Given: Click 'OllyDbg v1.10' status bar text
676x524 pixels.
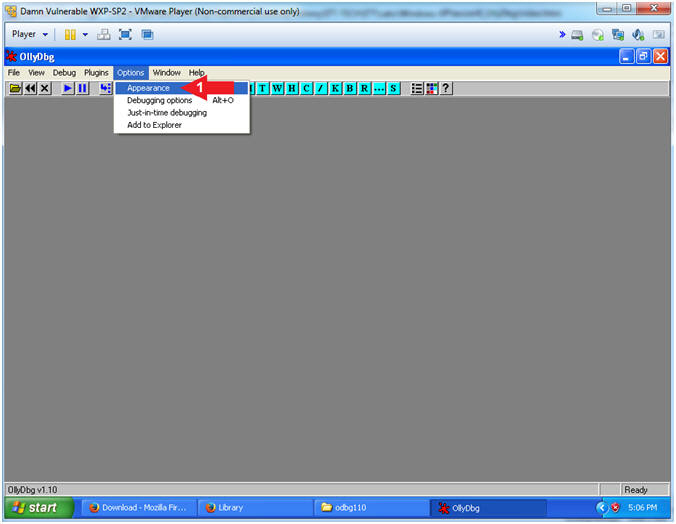Looking at the screenshot, I should [32, 490].
